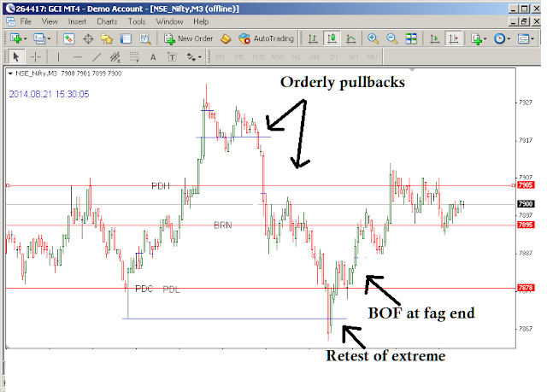547x392 pixels.
Task: Switch chart to Line chart type
Action: click(x=350, y=38)
